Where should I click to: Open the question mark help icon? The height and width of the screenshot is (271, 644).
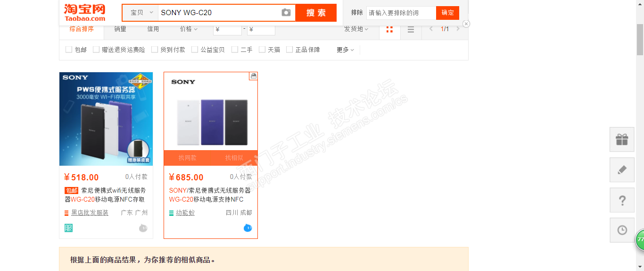(622, 200)
